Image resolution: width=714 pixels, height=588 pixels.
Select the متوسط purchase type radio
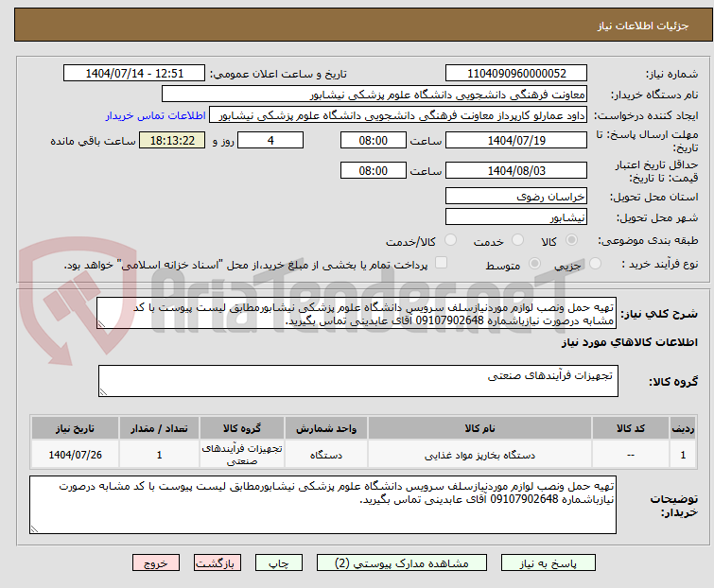(534, 264)
